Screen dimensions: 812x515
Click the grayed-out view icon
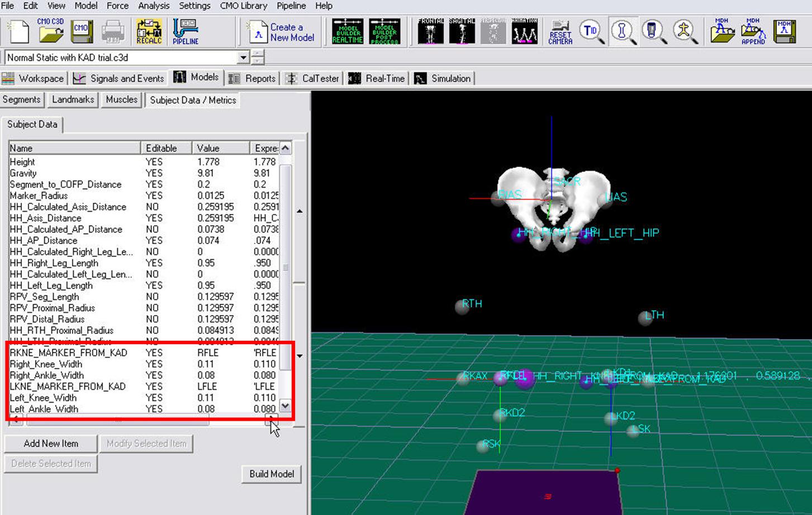pyautogui.click(x=493, y=31)
